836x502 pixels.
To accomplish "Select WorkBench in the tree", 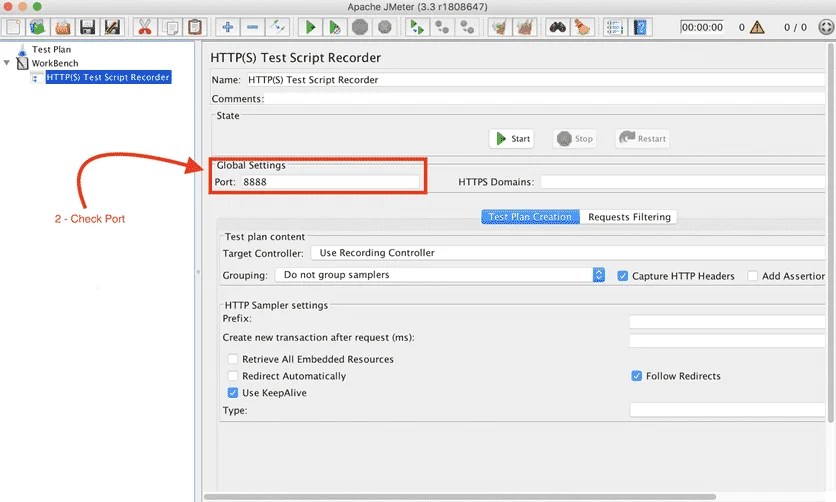I will coord(54,63).
